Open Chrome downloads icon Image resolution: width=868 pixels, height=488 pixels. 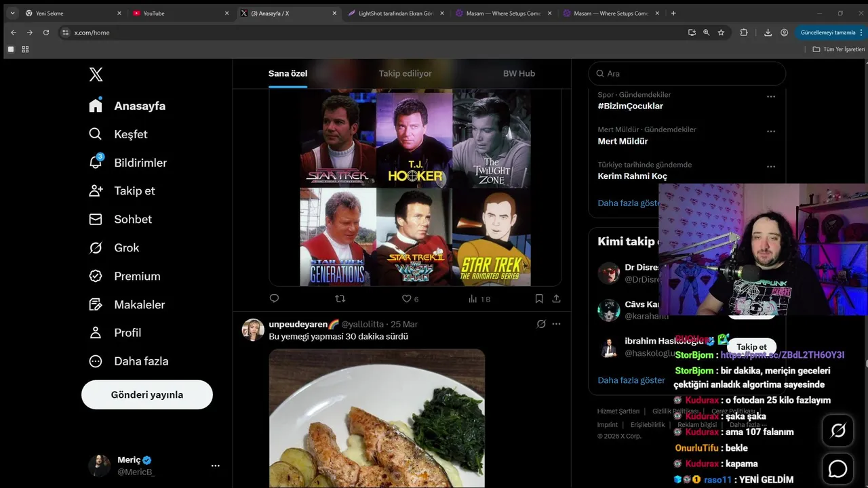click(768, 33)
